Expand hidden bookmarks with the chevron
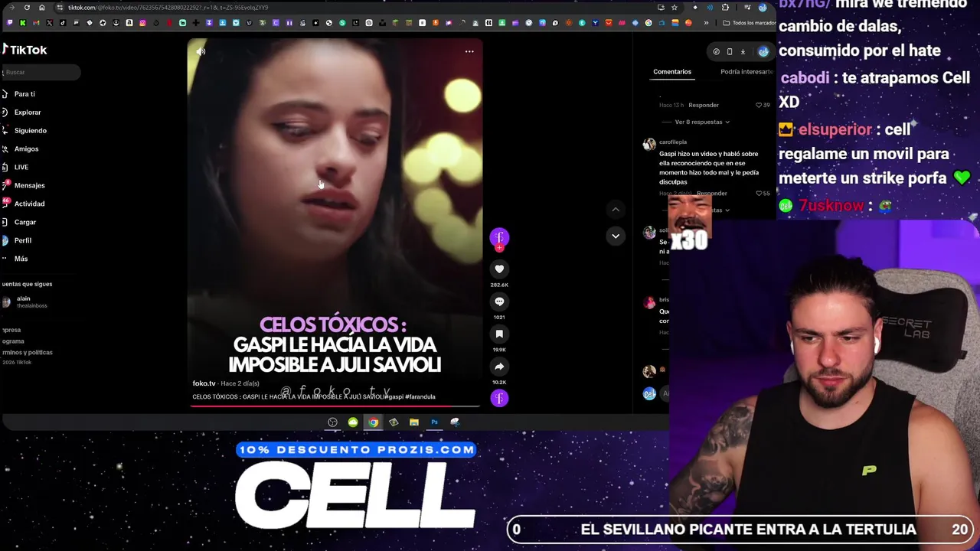This screenshot has height=551, width=980. point(706,23)
